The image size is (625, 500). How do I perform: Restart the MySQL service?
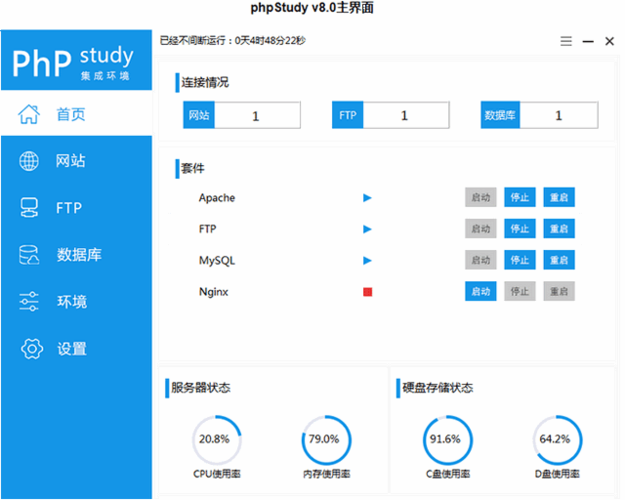pyautogui.click(x=559, y=260)
